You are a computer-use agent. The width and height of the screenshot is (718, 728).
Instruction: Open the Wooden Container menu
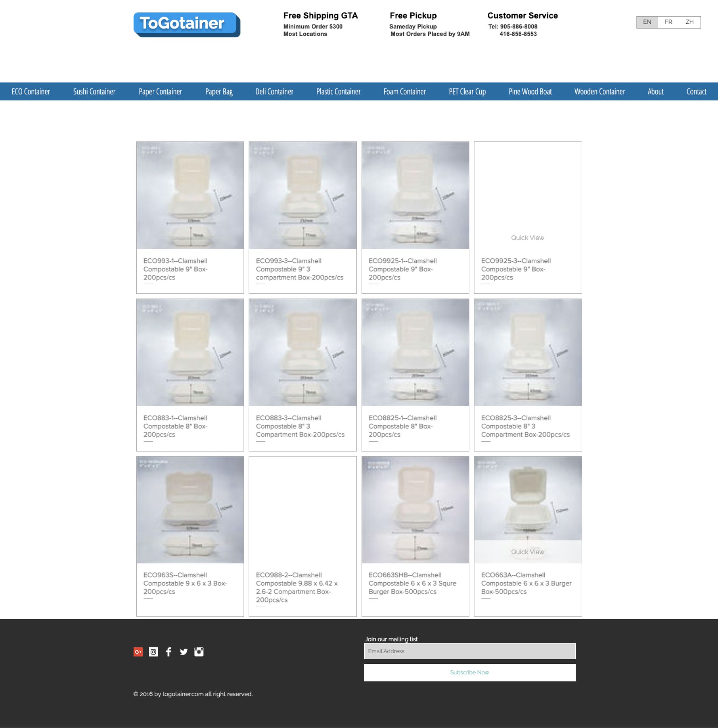coord(599,91)
